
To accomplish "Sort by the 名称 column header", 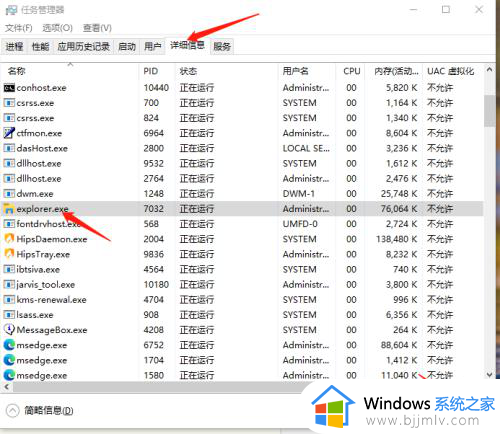I will pyautogui.click(x=17, y=71).
